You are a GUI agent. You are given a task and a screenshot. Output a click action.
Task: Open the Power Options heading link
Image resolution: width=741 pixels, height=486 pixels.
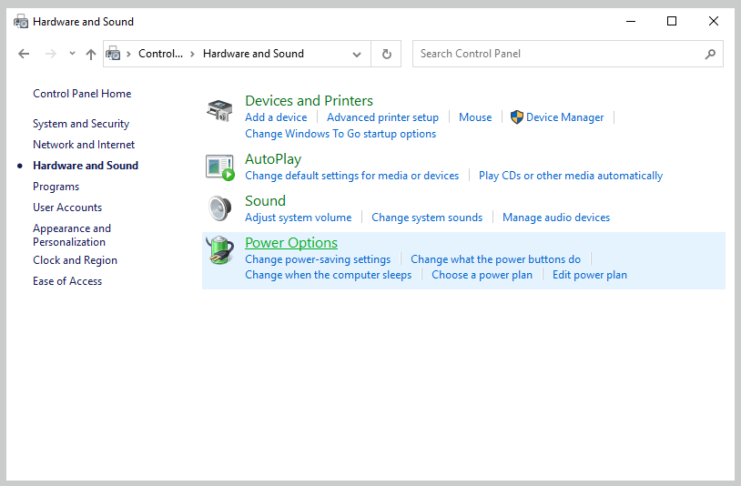[291, 243]
